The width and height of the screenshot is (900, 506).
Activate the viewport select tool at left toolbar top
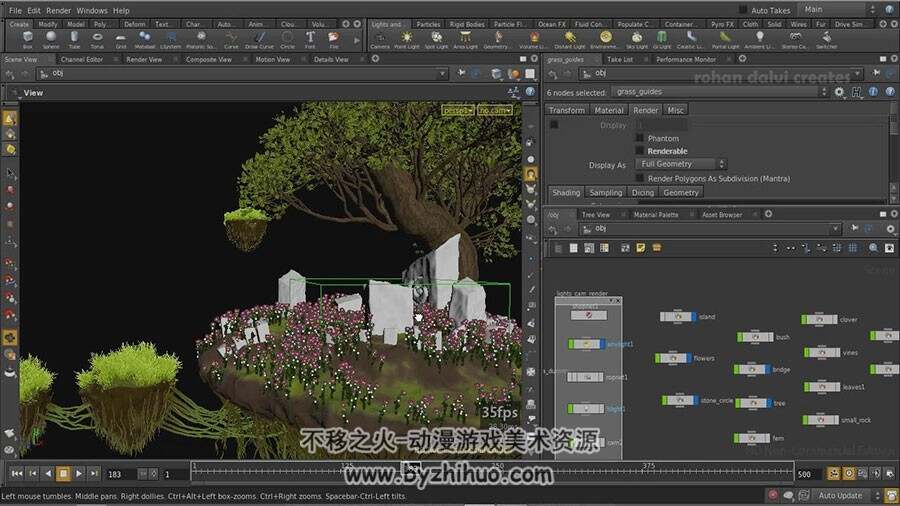10,118
